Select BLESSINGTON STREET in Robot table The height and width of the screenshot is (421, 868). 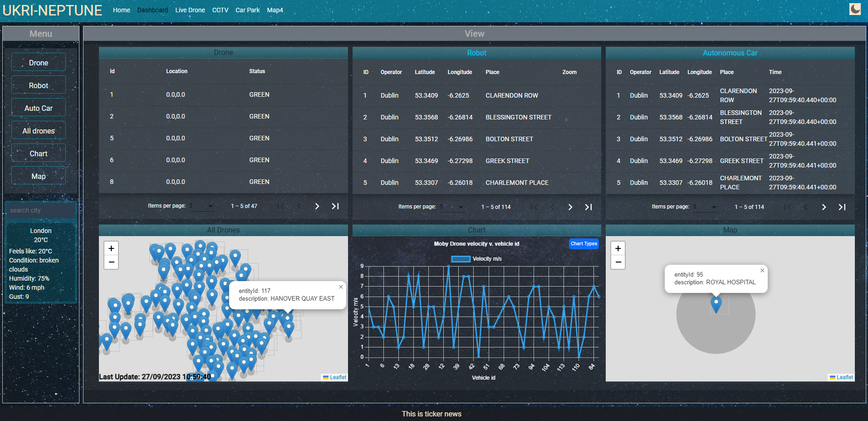(x=519, y=117)
